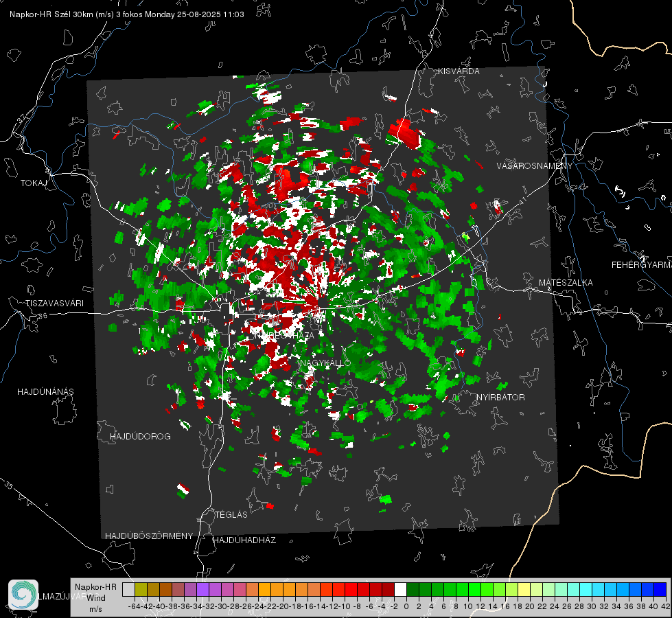Pick the light gray swatch at legend start

pos(128,590)
